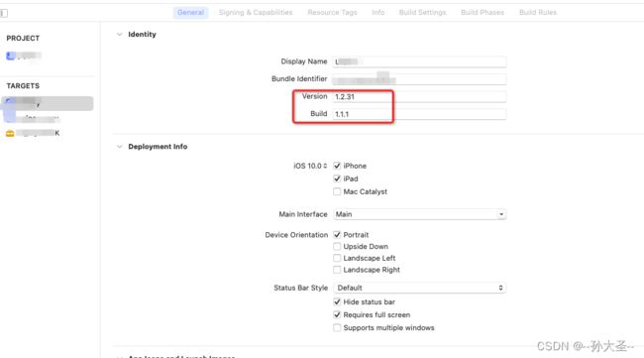Image resolution: width=644 pixels, height=358 pixels.
Task: Click the Build number field
Action: [420, 114]
